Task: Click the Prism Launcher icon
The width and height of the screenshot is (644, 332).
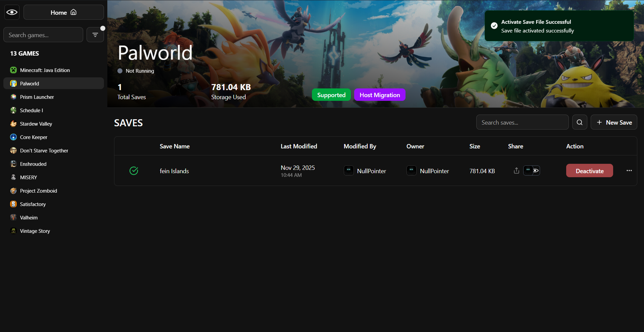Action: tap(13, 97)
